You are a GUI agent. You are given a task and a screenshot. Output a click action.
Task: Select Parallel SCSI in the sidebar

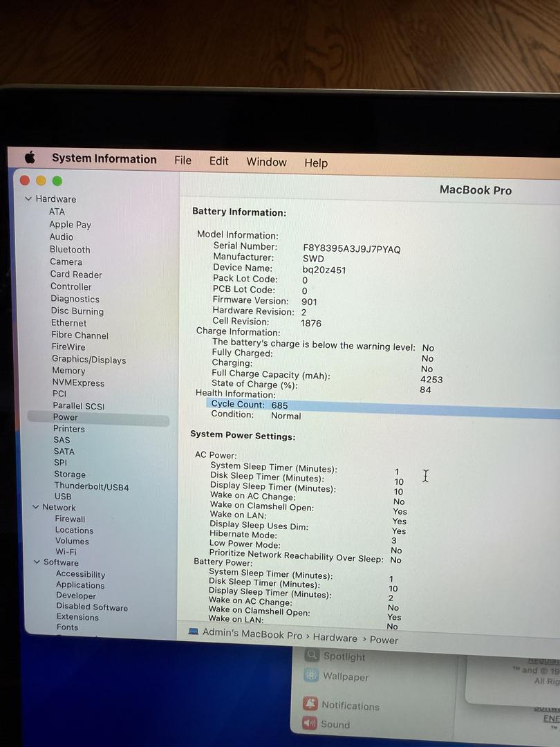tap(79, 406)
